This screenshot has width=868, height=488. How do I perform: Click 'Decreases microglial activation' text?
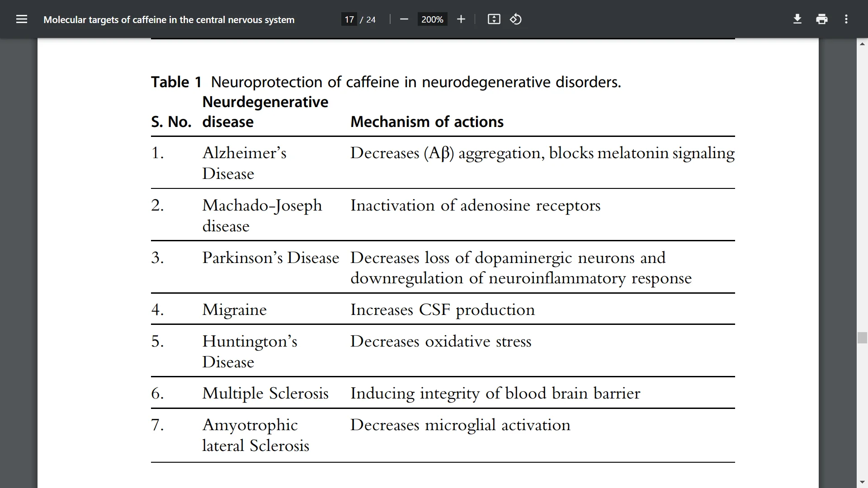pyautogui.click(x=460, y=425)
